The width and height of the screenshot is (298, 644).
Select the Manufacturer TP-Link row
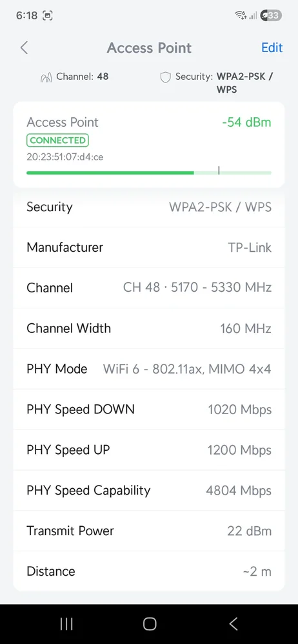[149, 247]
